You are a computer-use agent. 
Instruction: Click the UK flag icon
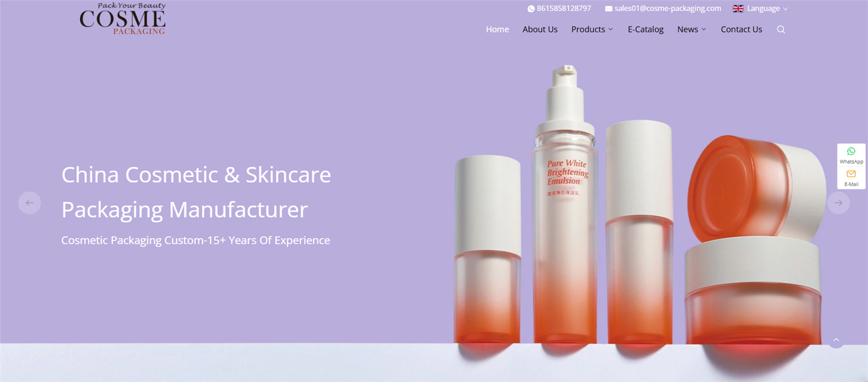pos(738,9)
